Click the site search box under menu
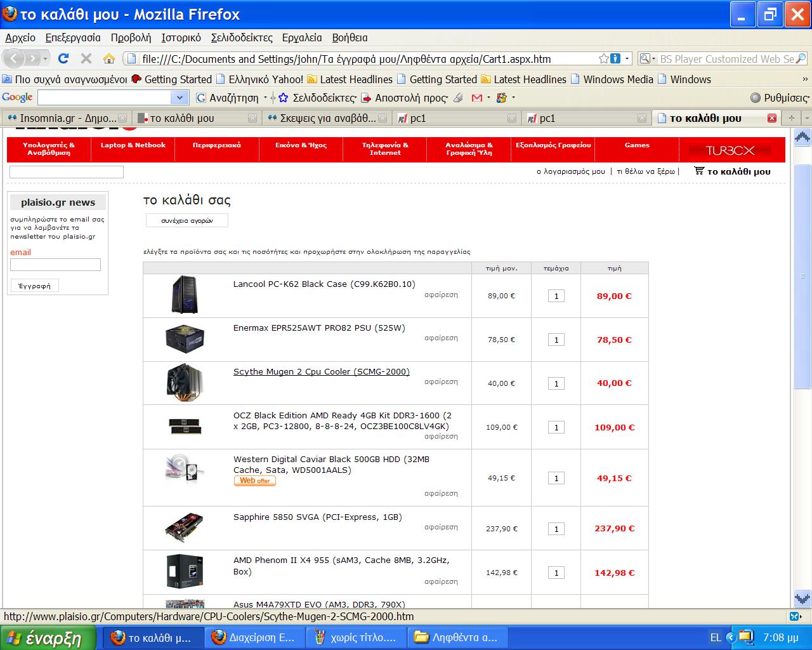The image size is (812, 650). [66, 171]
